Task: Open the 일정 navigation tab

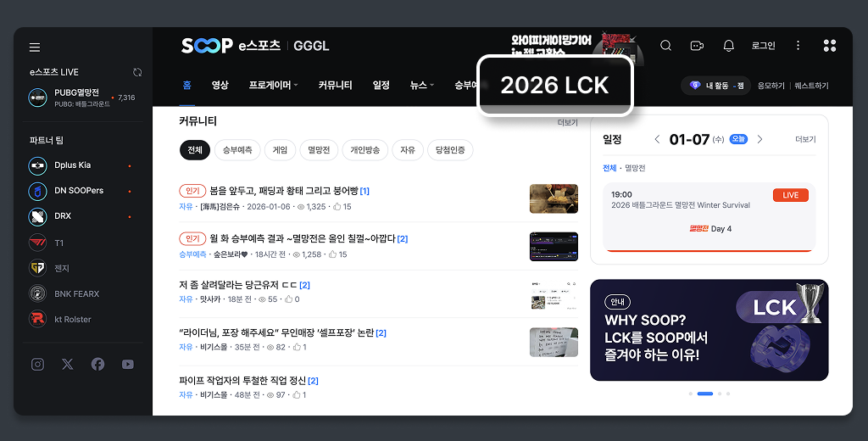Action: point(381,86)
